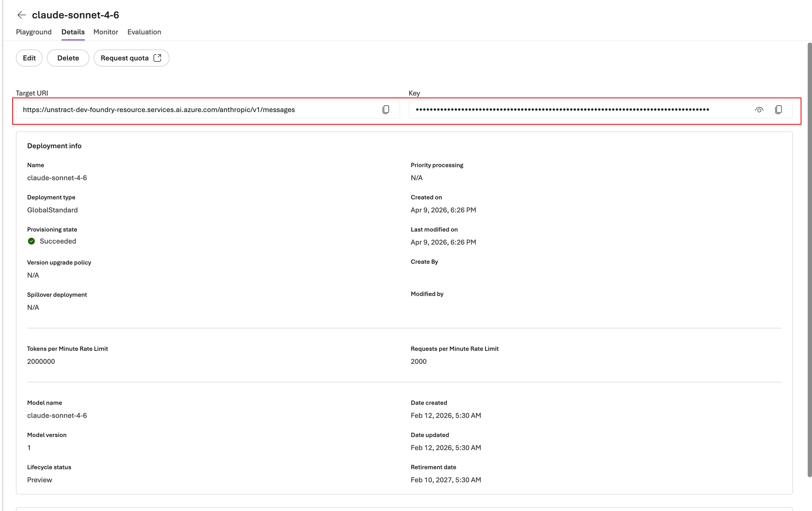
Task: Go to the Evaluation tab
Action: [x=144, y=32]
